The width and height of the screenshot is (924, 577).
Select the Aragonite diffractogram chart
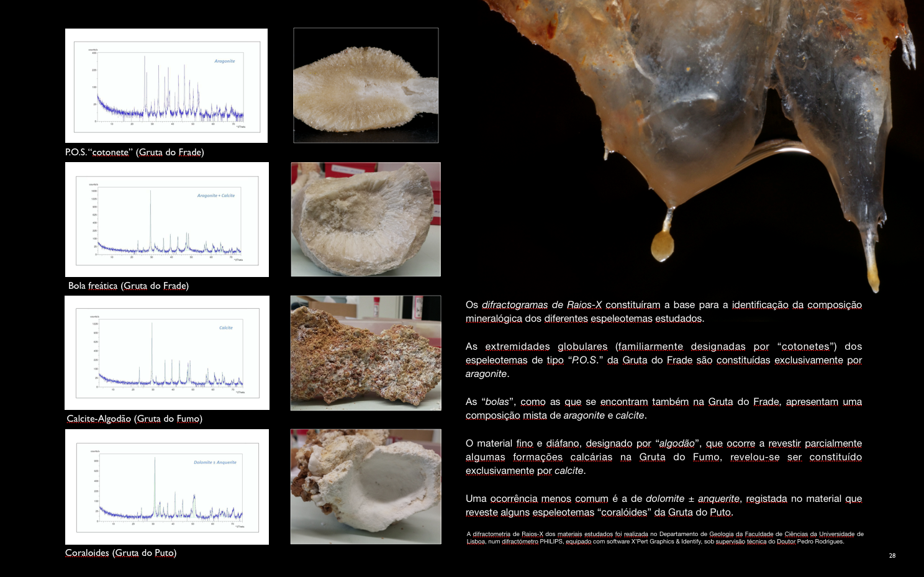coord(168,87)
